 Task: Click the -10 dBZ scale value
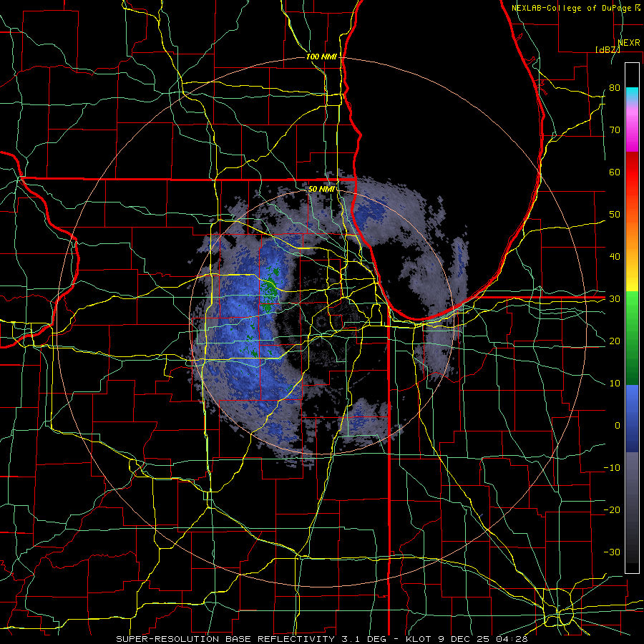612,467
